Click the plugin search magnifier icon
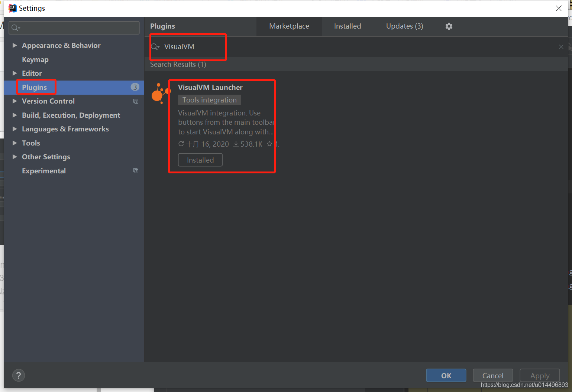 click(x=155, y=47)
